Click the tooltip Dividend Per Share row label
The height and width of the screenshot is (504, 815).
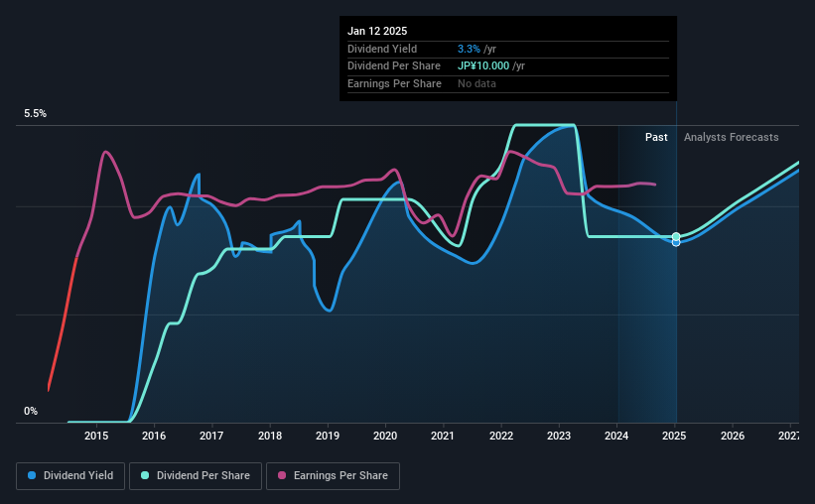tap(394, 66)
